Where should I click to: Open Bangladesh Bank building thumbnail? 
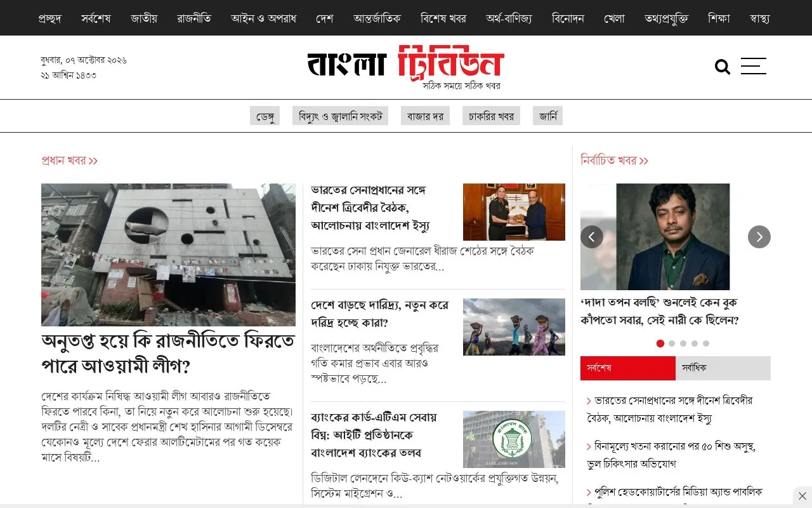[514, 439]
